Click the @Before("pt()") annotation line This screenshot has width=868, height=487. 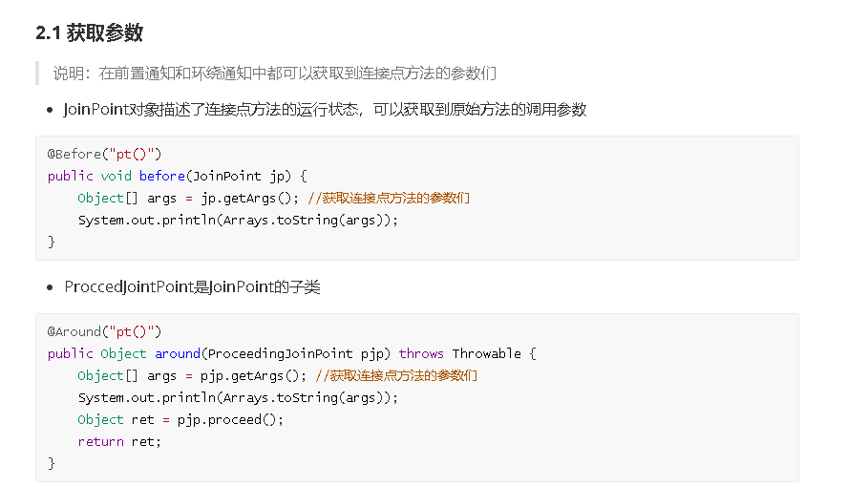104,154
